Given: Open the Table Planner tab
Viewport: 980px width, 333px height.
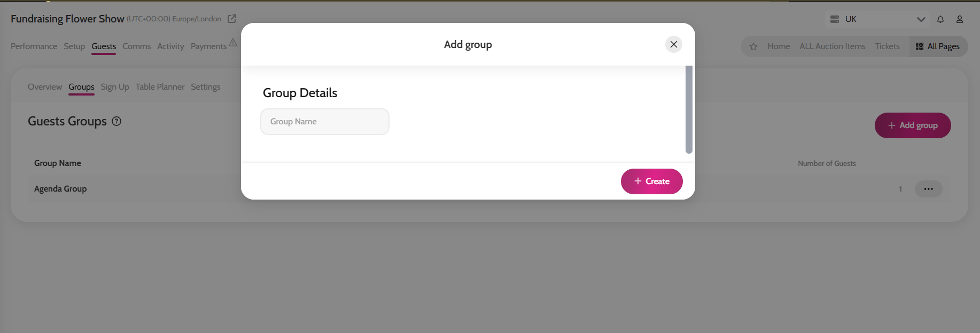Looking at the screenshot, I should (x=160, y=87).
